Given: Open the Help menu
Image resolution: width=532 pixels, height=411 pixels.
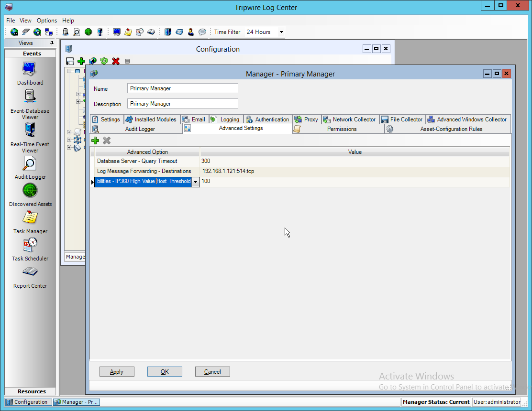Looking at the screenshot, I should click(68, 21).
